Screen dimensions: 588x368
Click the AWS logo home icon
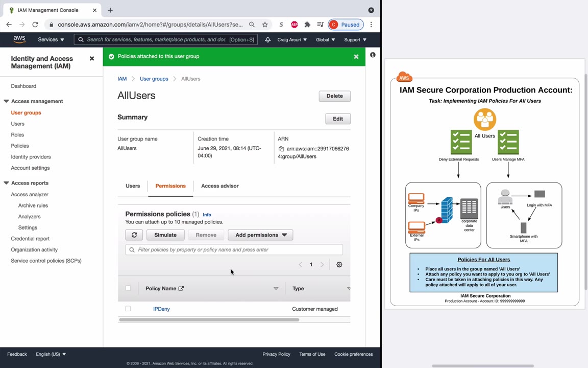tap(19, 39)
